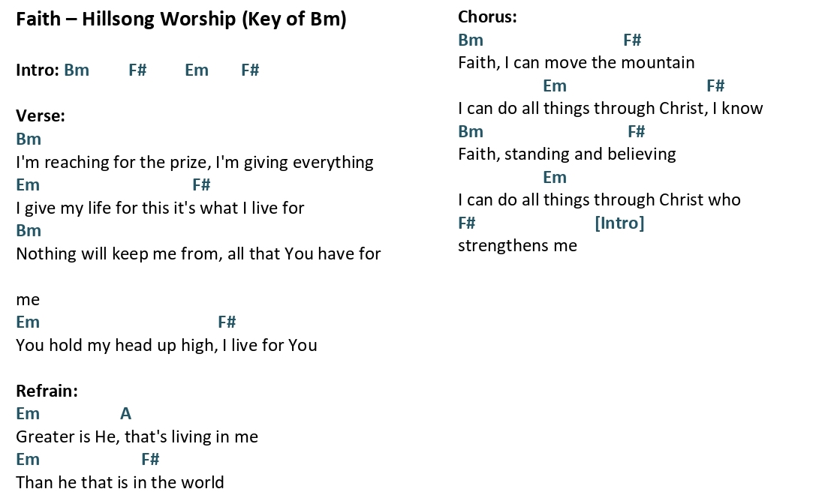
Task: Click the '[Intro]' reference marker in the Chorus
Action: point(619,223)
